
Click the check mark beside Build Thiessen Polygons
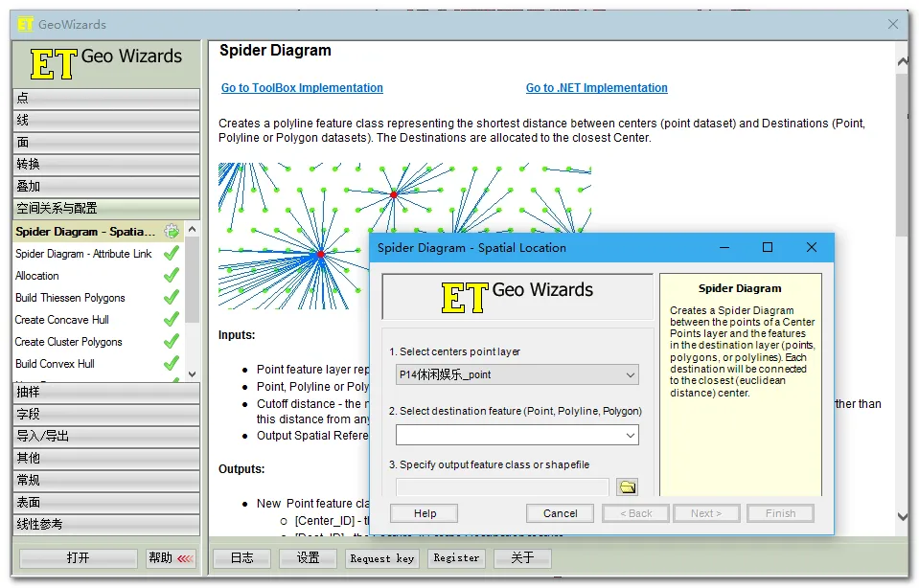coord(172,298)
